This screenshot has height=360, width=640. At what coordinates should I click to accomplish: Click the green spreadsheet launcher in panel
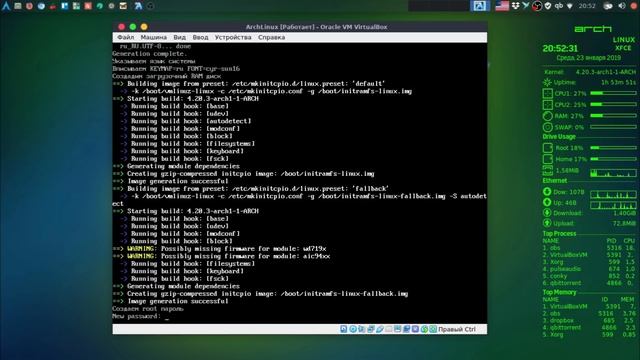tap(76, 6)
